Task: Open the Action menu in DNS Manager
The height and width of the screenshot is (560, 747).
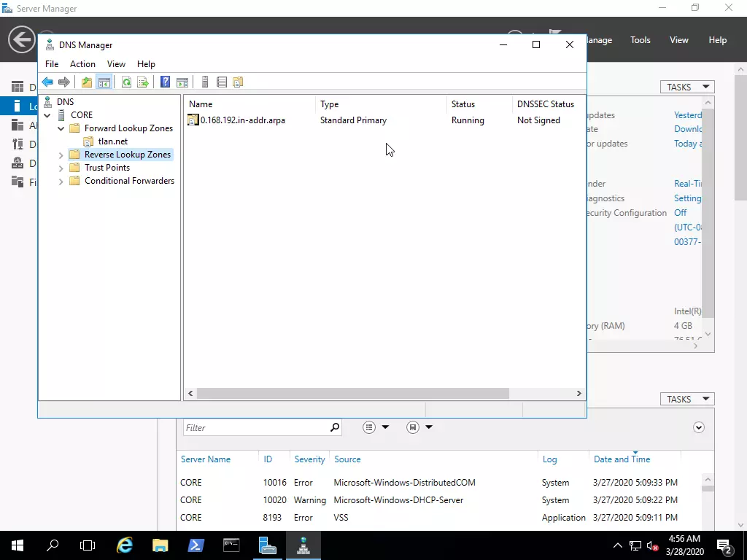Action: (82, 64)
